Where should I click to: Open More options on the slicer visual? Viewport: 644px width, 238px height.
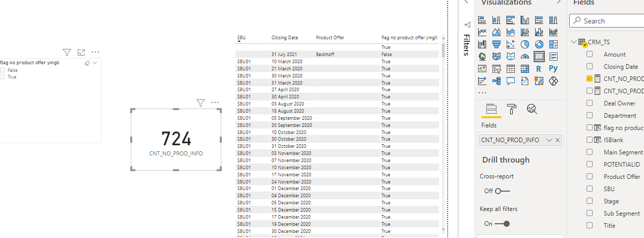tap(96, 52)
